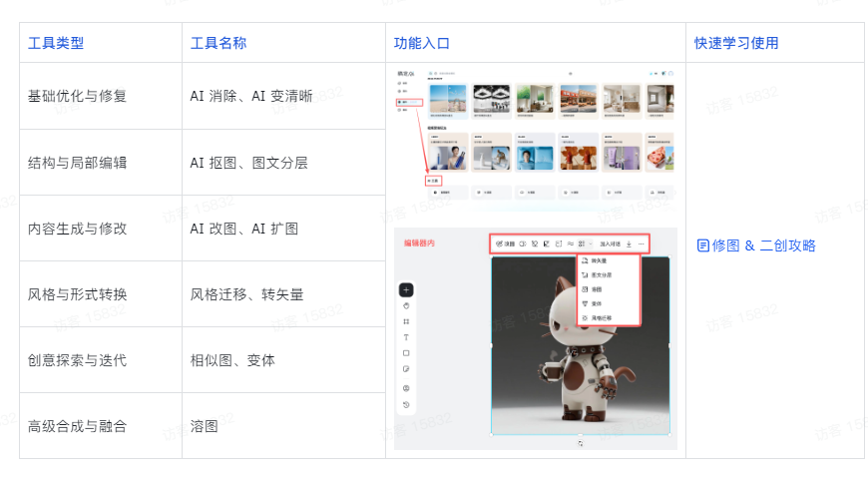Open the lipsticks with maple leaves card
The height and width of the screenshot is (478, 868).
pyautogui.click(x=579, y=152)
